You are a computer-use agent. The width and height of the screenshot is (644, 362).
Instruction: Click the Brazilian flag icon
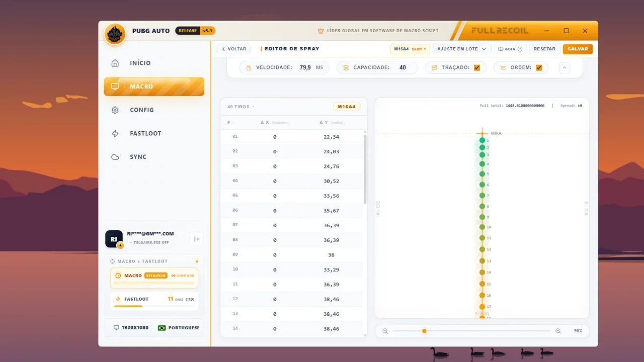tap(162, 328)
